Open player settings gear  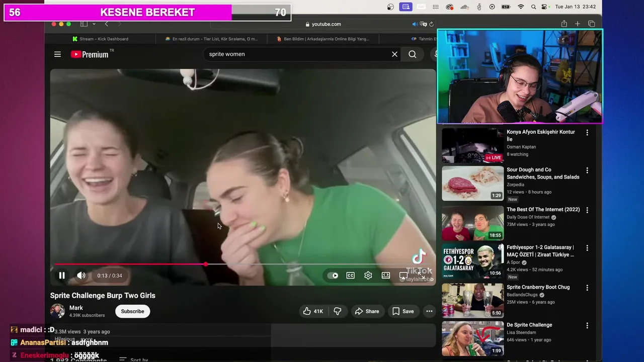(x=368, y=276)
